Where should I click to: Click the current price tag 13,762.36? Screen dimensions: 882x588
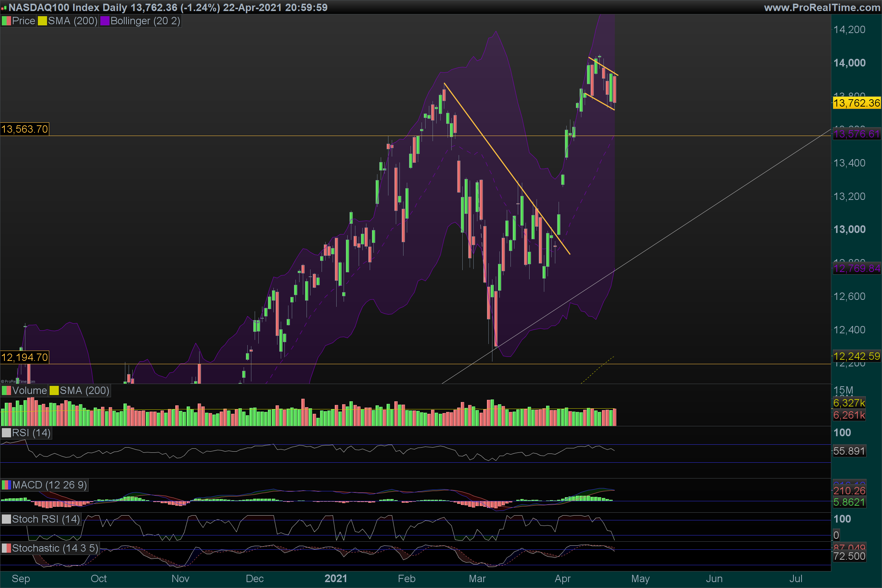point(857,103)
